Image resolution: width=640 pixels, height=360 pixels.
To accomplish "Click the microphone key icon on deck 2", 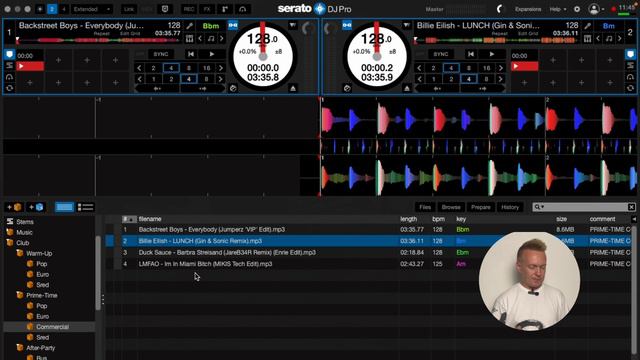I will [587, 26].
